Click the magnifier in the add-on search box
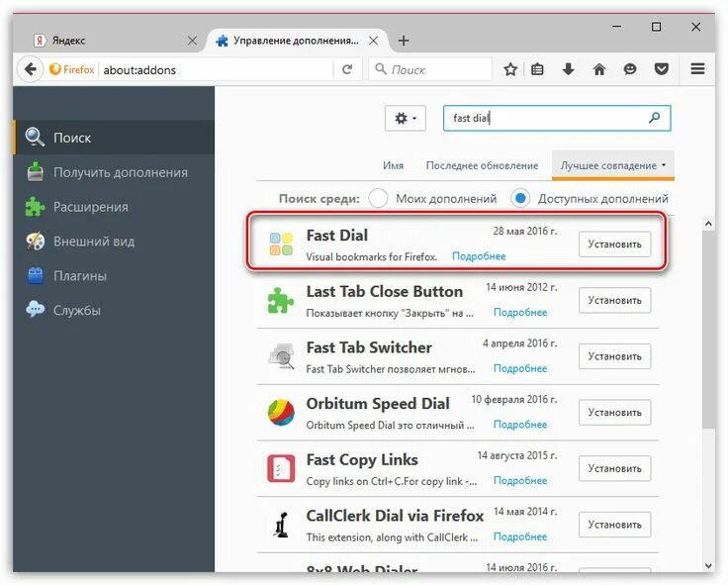 click(654, 118)
